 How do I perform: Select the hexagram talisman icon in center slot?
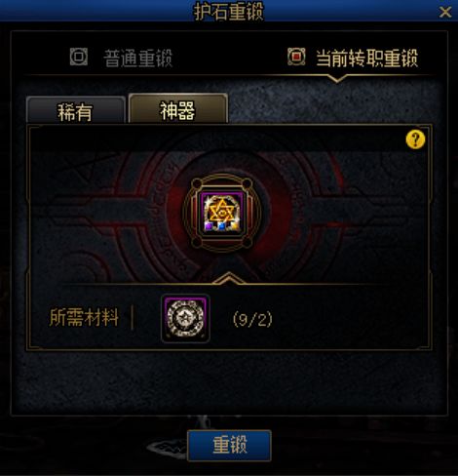[222, 213]
